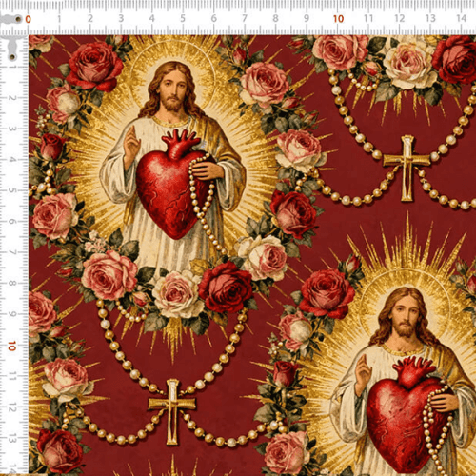Click number 6 on the horizontal ruler
The image size is (476, 476).
pyautogui.click(x=213, y=18)
